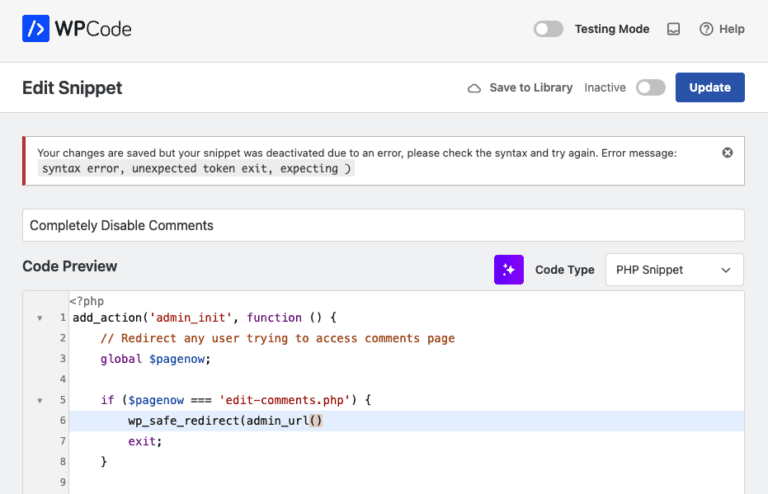Screen dimensions: 768x494
Task: Click the Code Type label
Action: pos(564,270)
